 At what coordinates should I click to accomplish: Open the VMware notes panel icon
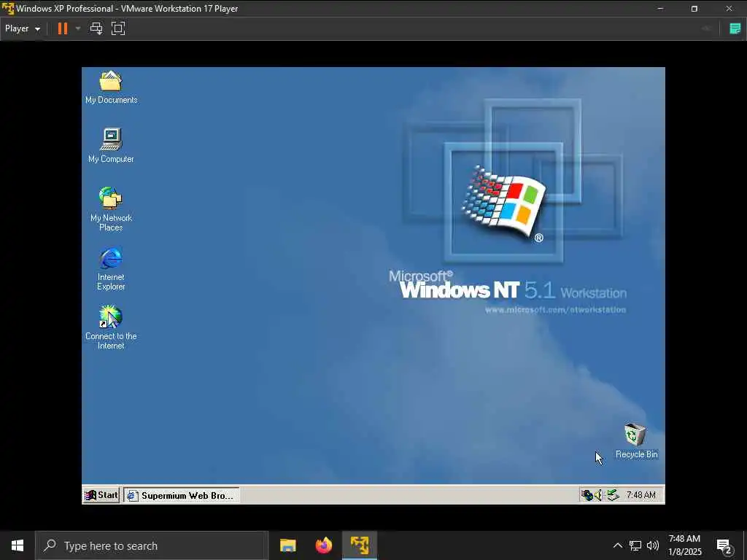click(735, 28)
